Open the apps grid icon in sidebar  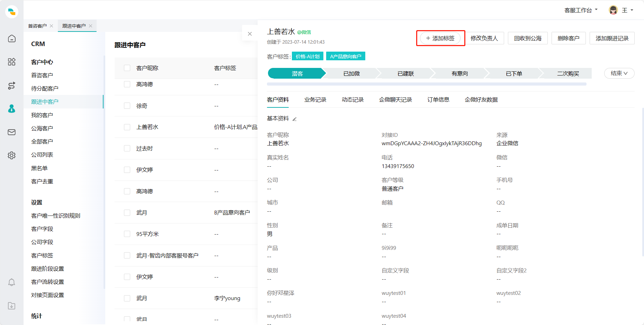click(12, 62)
